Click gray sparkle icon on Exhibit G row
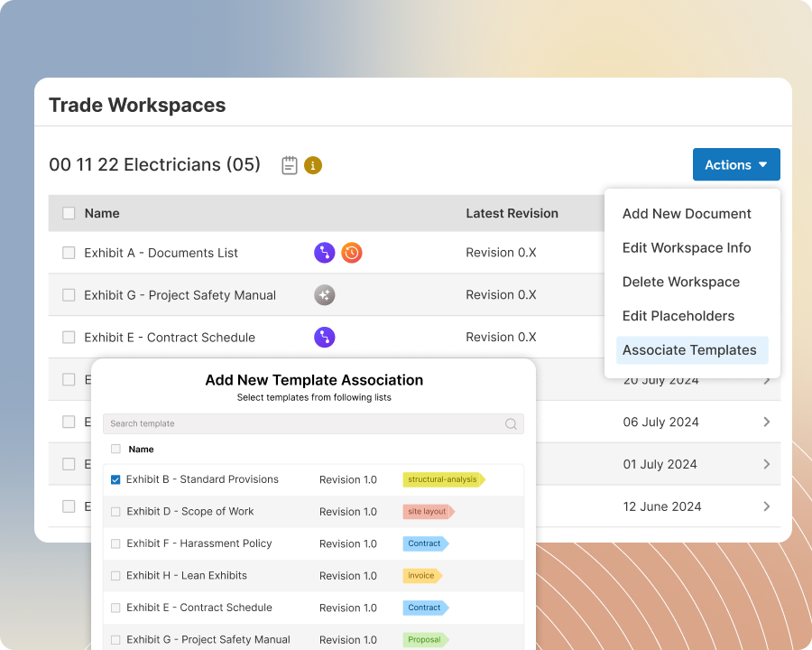 (325, 295)
